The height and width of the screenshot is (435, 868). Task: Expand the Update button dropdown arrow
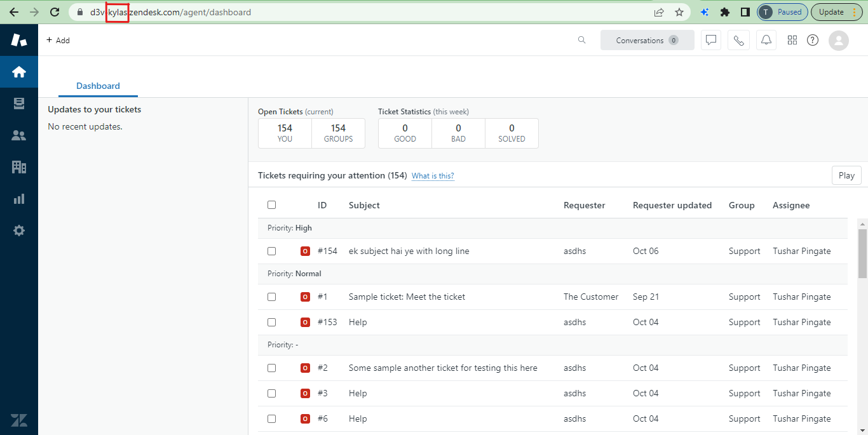point(854,11)
